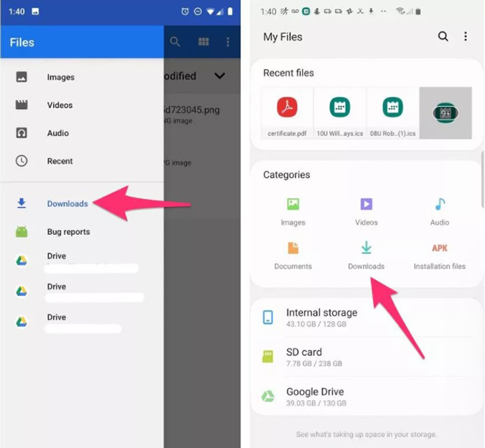Open Videos in the Files drawer
485x448 pixels.
tap(82, 105)
